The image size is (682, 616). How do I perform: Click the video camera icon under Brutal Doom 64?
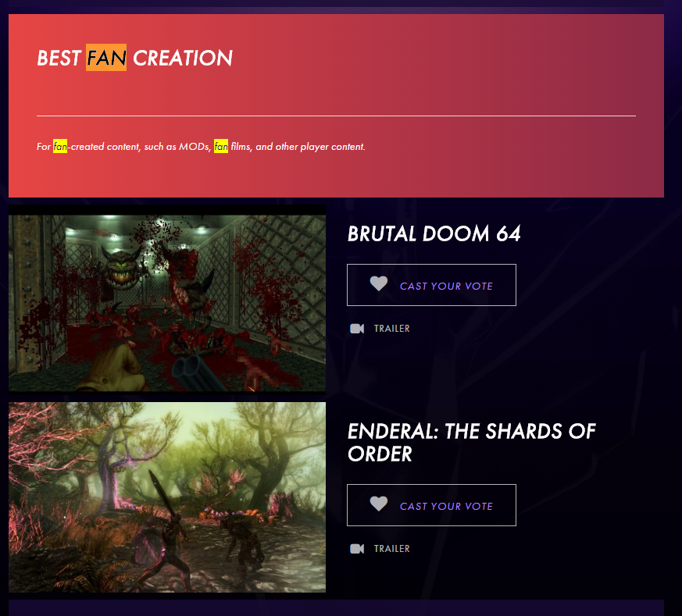pyautogui.click(x=357, y=329)
